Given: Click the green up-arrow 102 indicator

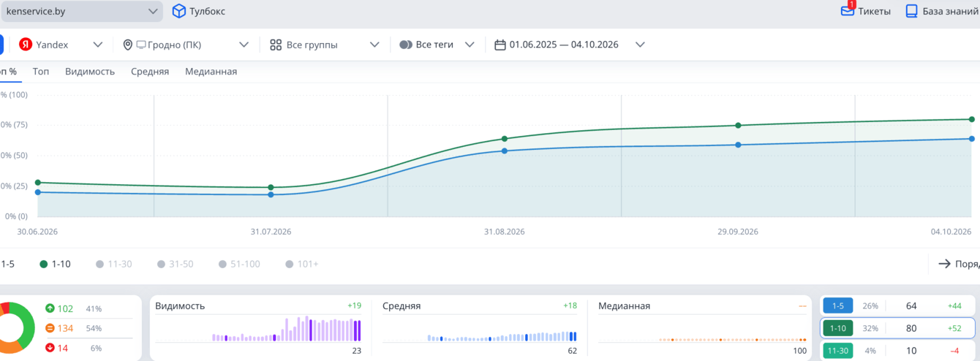Looking at the screenshot, I should point(50,308).
